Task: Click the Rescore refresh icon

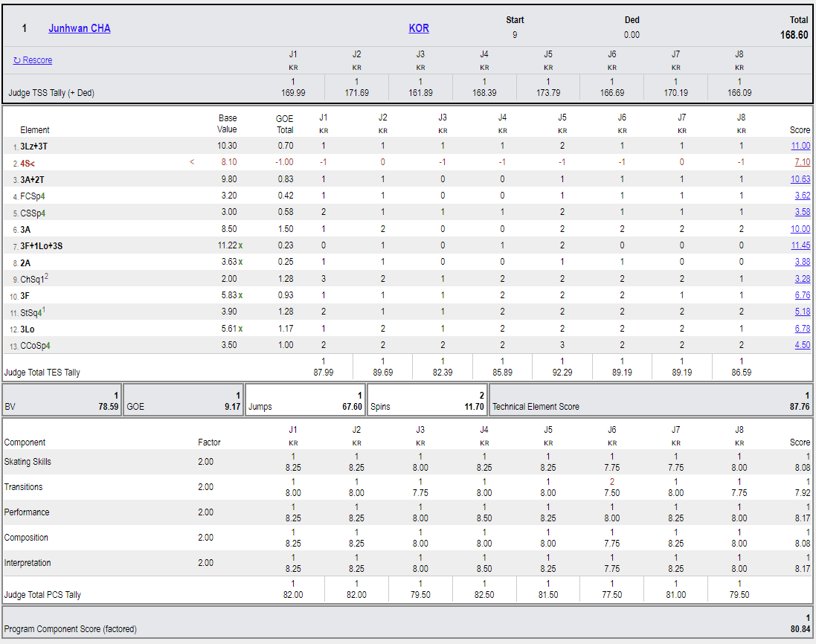Action: (x=17, y=60)
